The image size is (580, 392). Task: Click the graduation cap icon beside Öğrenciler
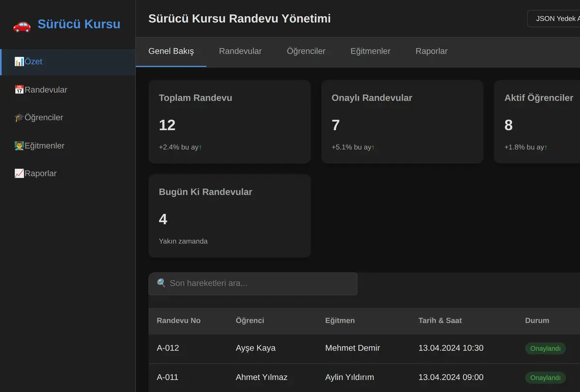(19, 117)
